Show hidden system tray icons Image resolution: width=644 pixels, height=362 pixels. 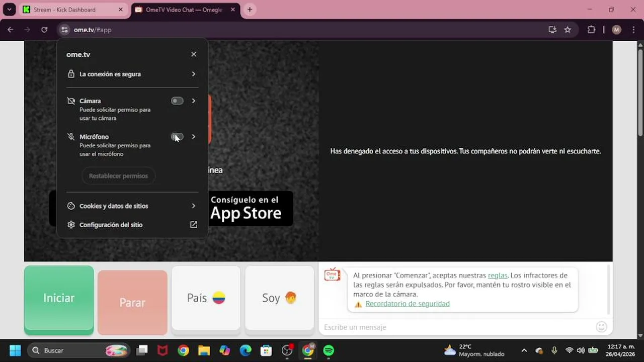tap(524, 350)
